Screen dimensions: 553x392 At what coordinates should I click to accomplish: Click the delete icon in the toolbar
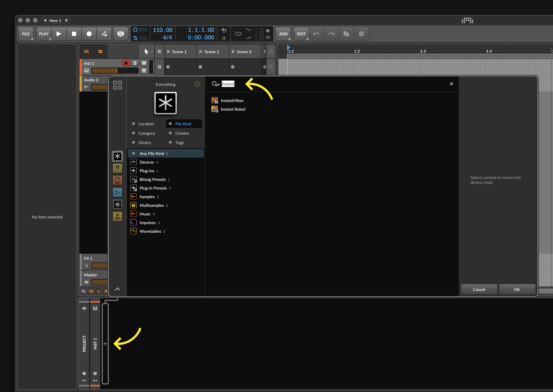point(361,34)
